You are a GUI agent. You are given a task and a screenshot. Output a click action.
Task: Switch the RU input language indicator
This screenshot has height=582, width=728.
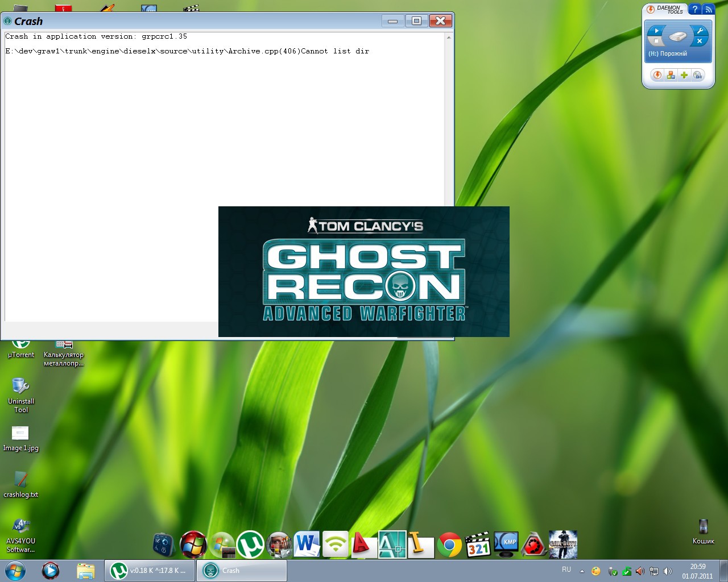(566, 569)
